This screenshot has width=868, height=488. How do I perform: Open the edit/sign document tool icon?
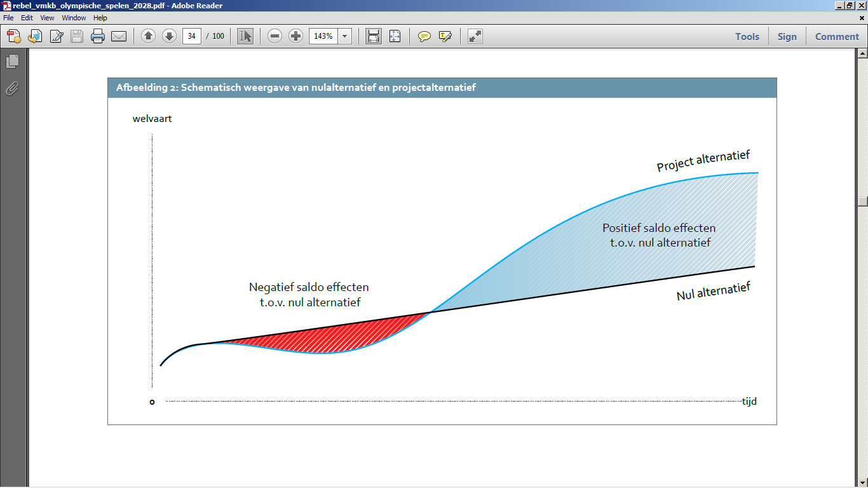coord(57,36)
